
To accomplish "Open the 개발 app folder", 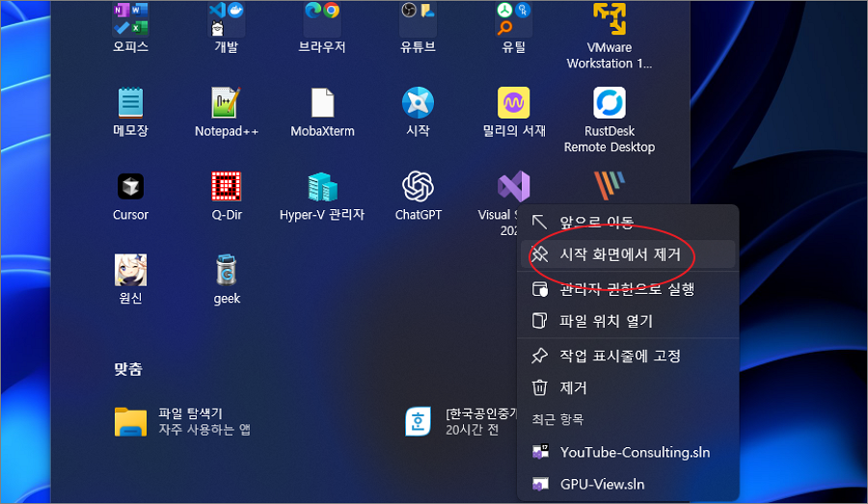I will (x=227, y=27).
